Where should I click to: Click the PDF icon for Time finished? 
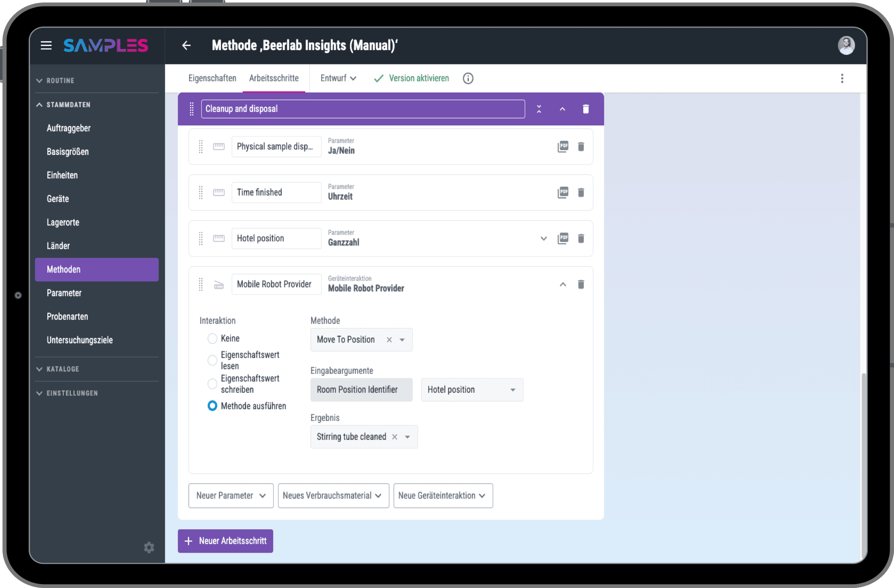point(563,192)
